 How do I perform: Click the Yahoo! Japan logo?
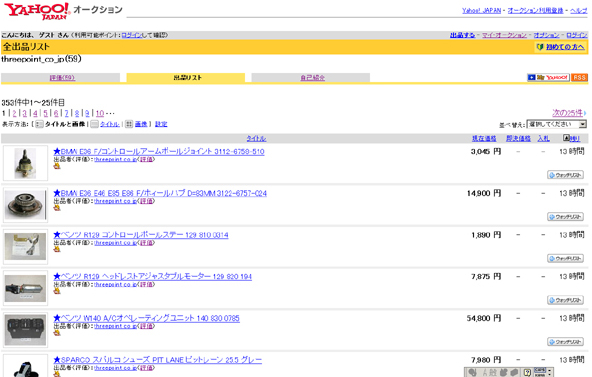(37, 11)
